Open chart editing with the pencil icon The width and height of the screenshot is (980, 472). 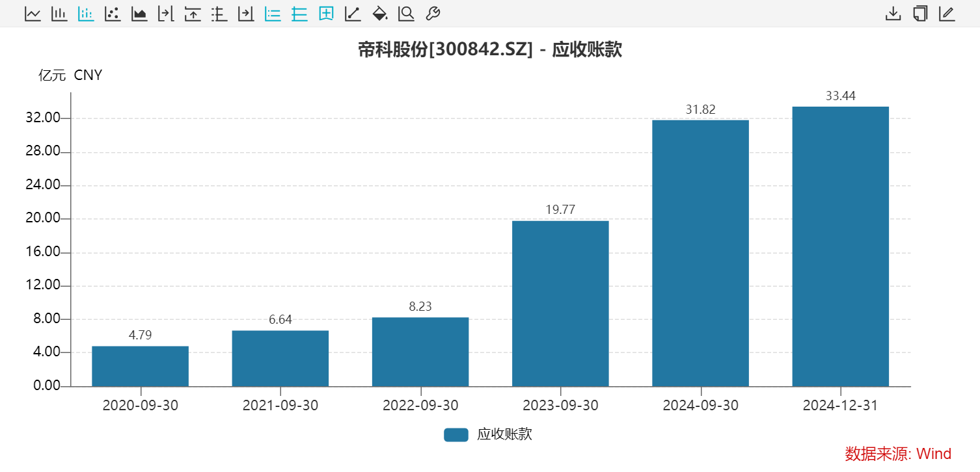[947, 14]
